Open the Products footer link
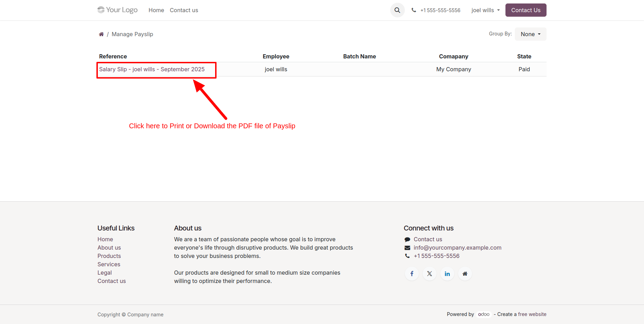This screenshot has height=324, width=644. click(109, 256)
